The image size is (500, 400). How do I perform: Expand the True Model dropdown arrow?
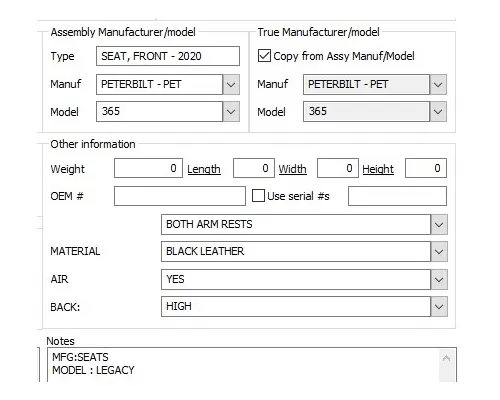tap(438, 111)
